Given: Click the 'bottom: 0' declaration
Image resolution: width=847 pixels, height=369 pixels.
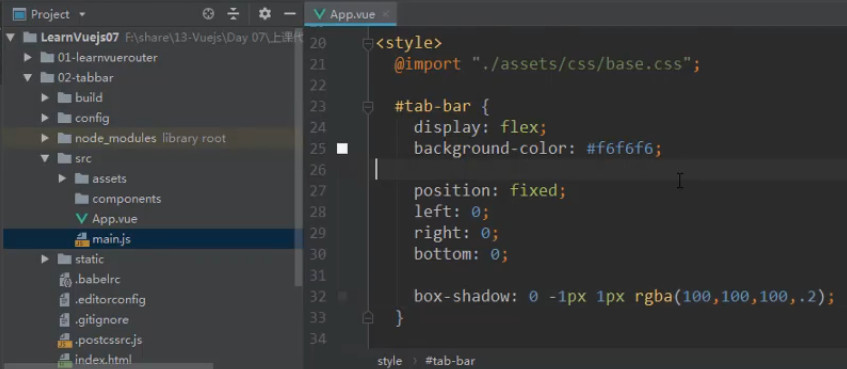Looking at the screenshot, I should pos(461,254).
